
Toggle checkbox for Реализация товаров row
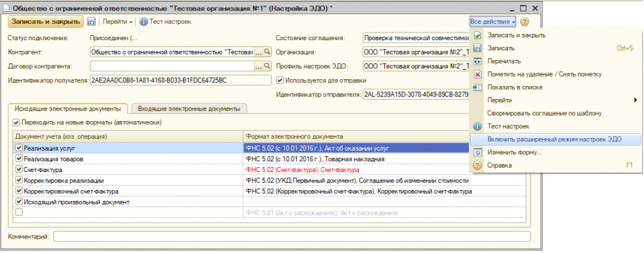point(18,158)
